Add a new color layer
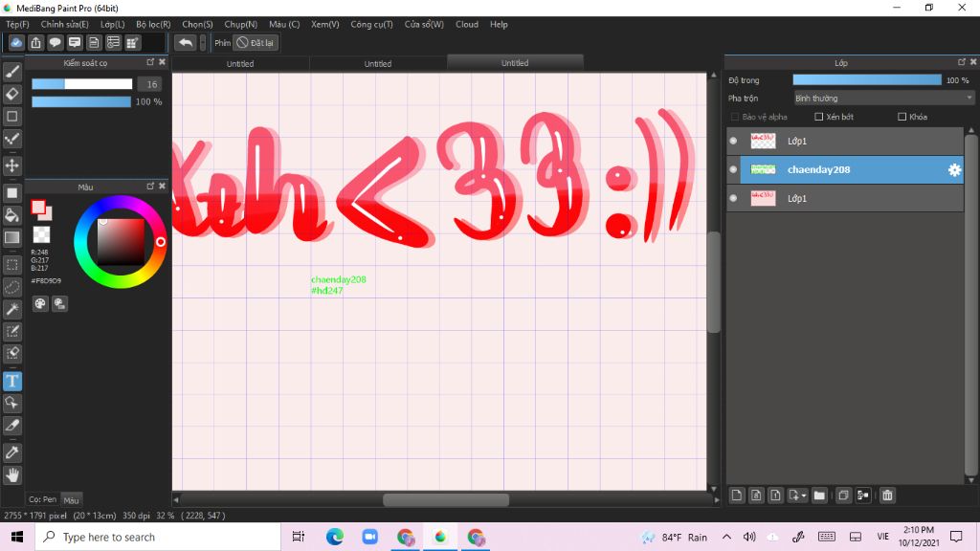This screenshot has width=980, height=551. click(x=737, y=496)
